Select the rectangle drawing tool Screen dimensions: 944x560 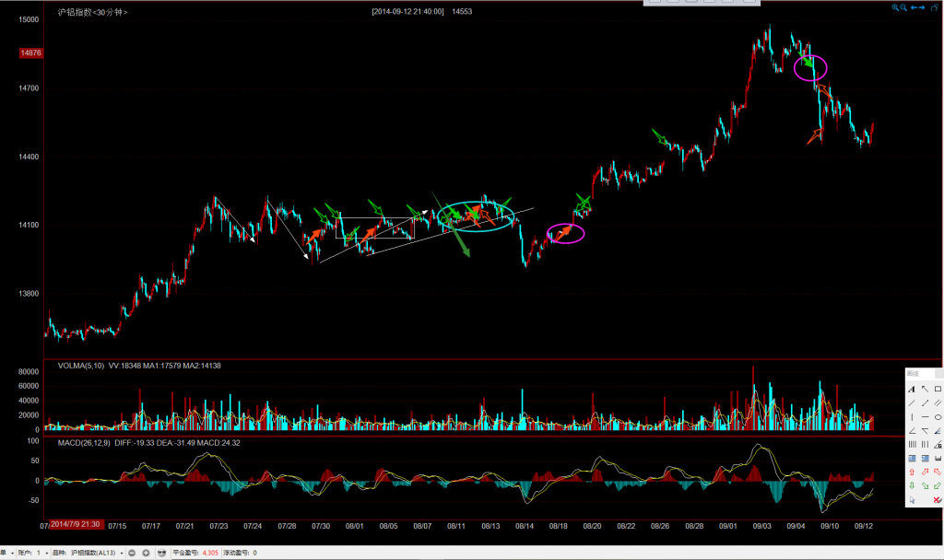pos(938,389)
